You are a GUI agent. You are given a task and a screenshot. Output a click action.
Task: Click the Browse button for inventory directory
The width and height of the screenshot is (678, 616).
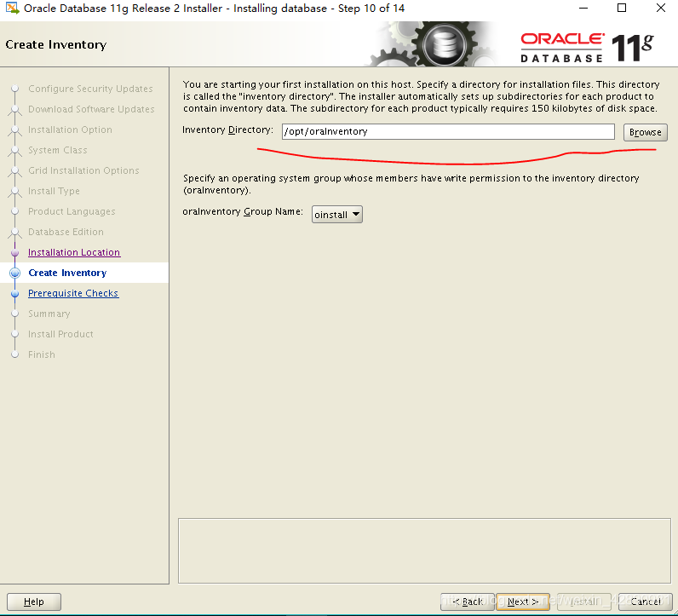coord(645,132)
